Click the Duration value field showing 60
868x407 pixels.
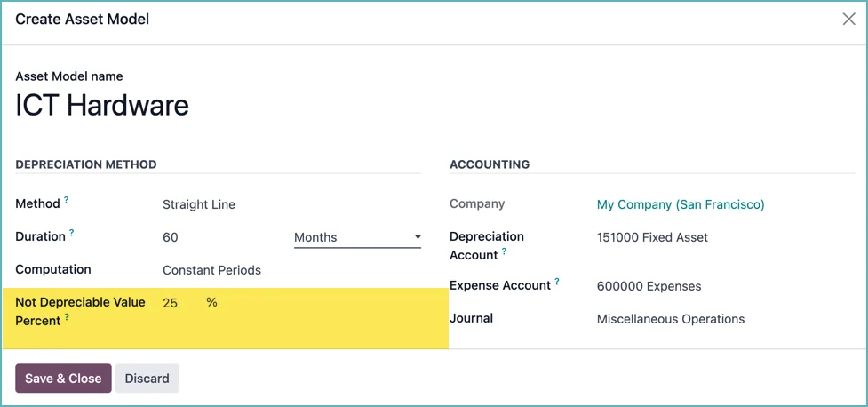(x=224, y=237)
